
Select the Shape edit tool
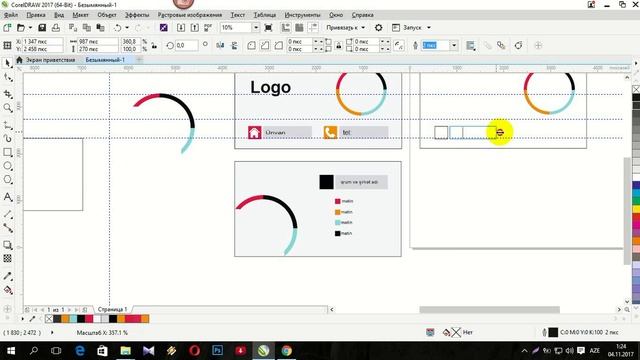pos(7,78)
